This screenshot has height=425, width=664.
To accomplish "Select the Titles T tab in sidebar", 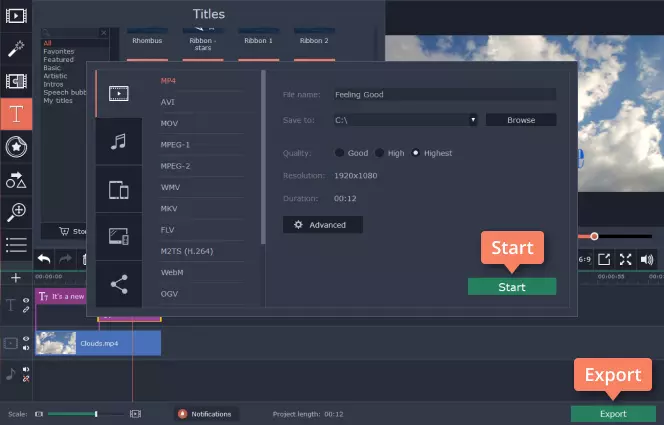I will 16,114.
